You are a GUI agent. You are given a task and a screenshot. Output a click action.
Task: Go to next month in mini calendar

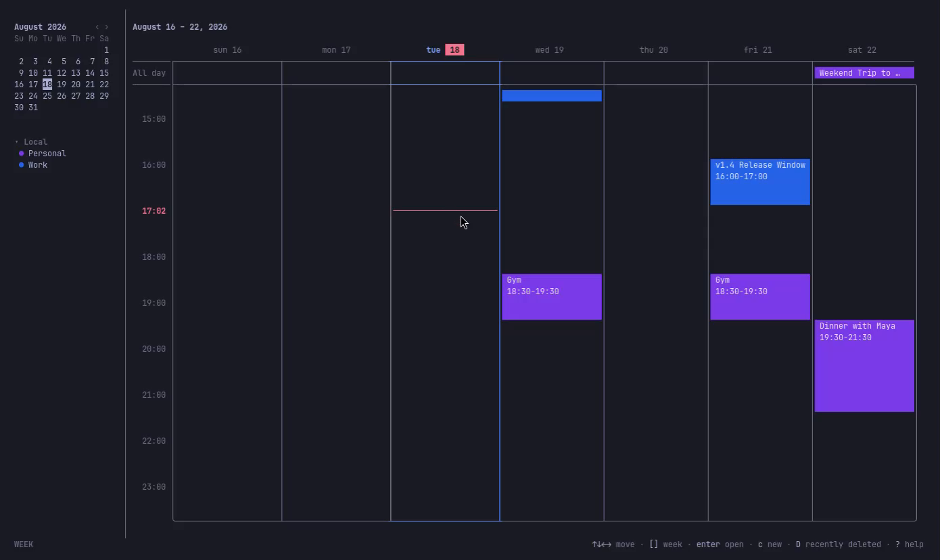[x=106, y=27]
